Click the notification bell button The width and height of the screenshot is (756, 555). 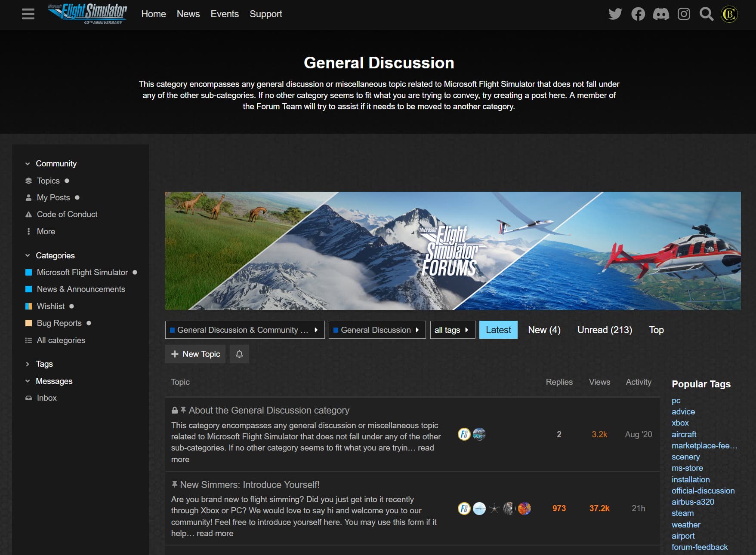coord(239,354)
